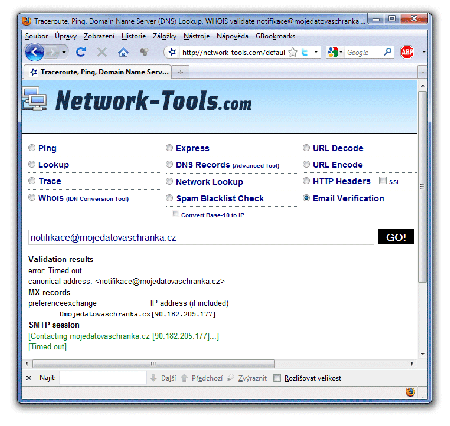This screenshot has height=426, width=450.
Task: Click the horizontal scrollbar thumb
Action: coord(153,363)
